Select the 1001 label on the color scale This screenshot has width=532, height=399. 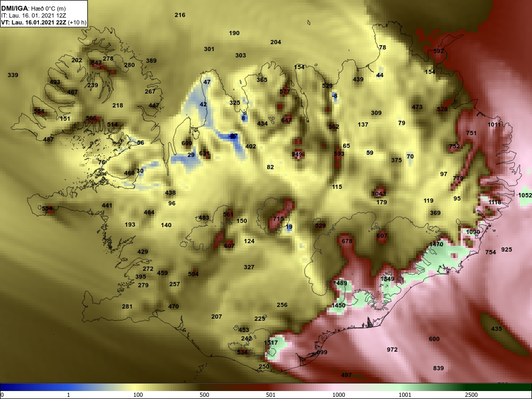point(405,395)
